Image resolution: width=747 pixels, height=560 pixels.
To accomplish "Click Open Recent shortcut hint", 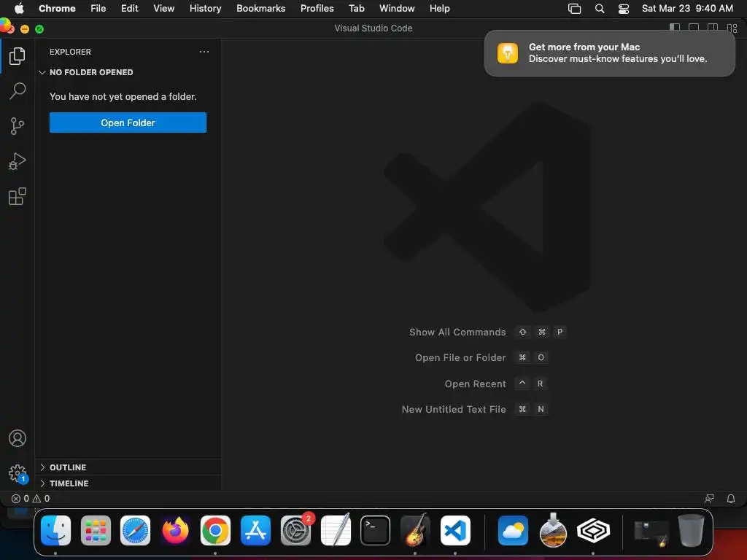I will coord(495,384).
